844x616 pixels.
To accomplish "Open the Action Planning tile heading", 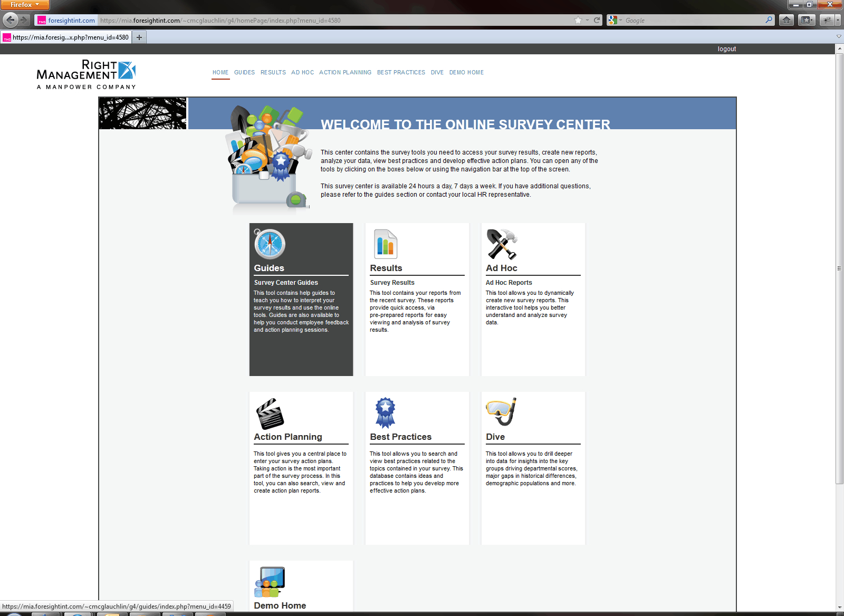I will [x=288, y=437].
